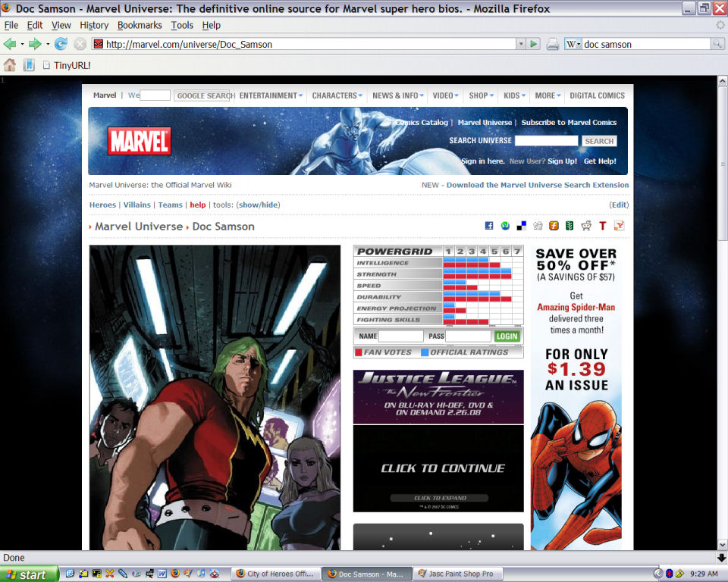The height and width of the screenshot is (582, 728).
Task: Submit the page to Reddit
Action: pos(586,226)
